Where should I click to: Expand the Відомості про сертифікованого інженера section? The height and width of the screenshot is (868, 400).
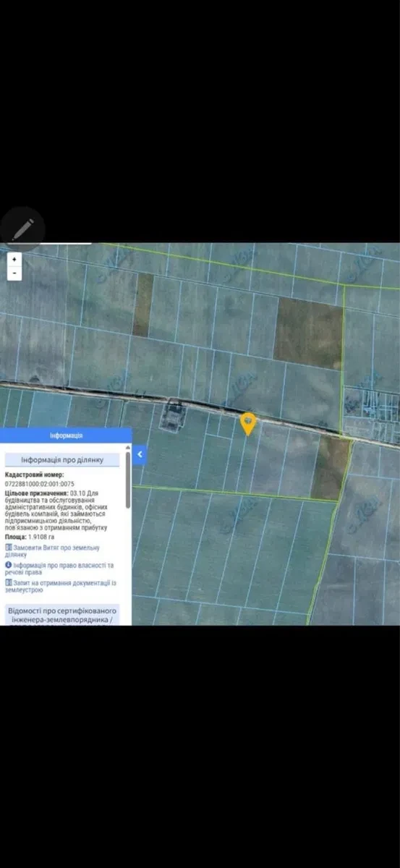click(62, 615)
